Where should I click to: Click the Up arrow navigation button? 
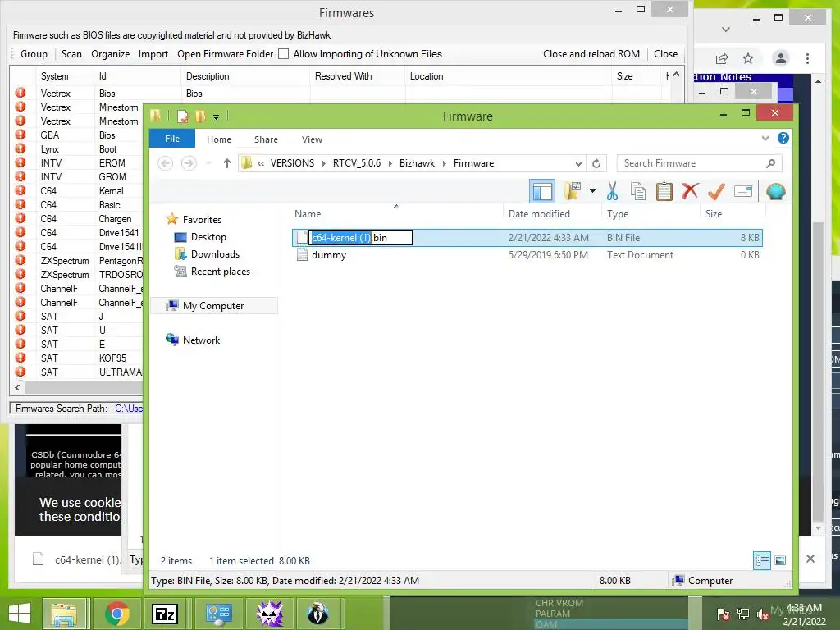point(227,163)
